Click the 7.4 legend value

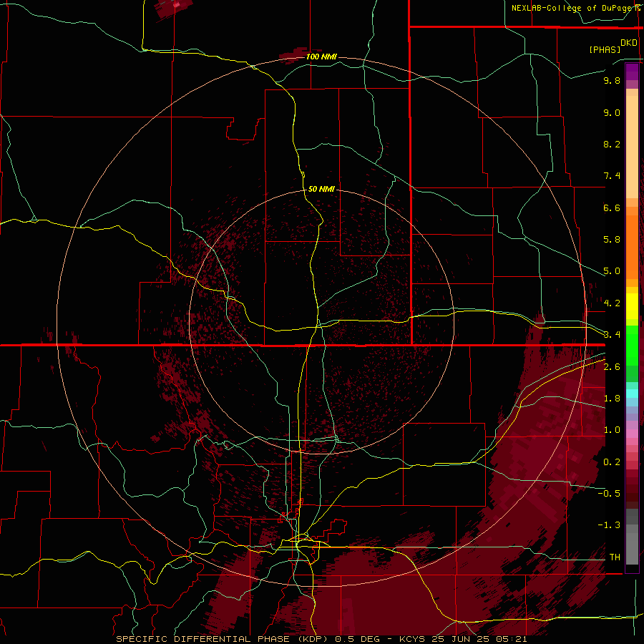612,176
